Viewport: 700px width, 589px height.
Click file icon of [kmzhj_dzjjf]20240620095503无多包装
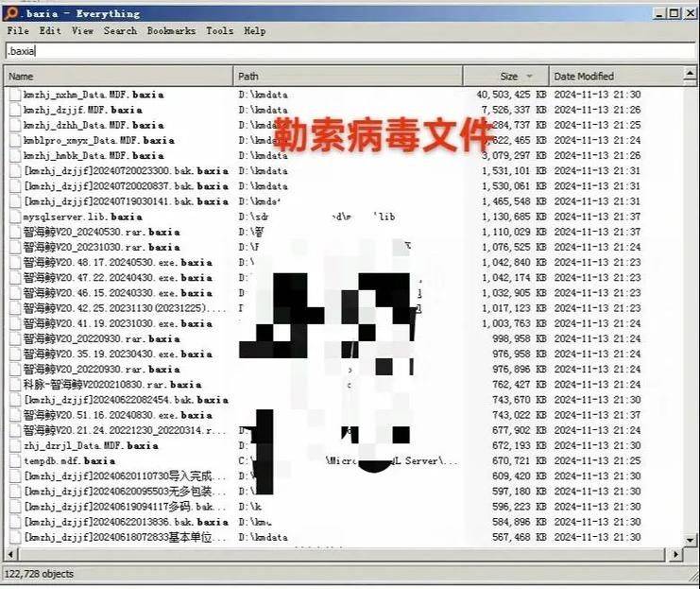16,491
